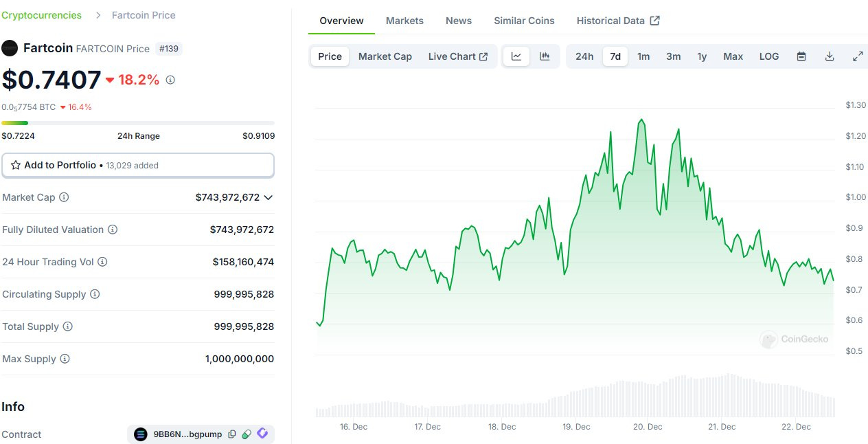
Task: Download chart data icon
Action: (x=830, y=56)
